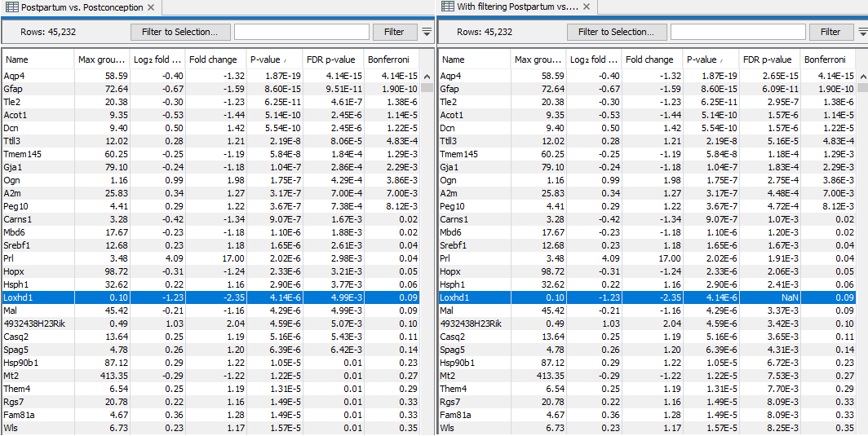
Task: Select Gfap row in left table
Action: [x=211, y=89]
